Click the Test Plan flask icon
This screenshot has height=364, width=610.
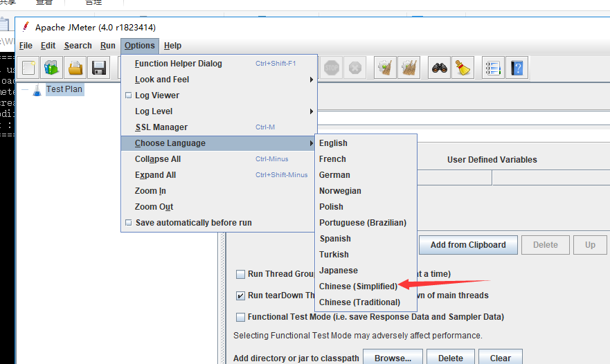(x=37, y=90)
